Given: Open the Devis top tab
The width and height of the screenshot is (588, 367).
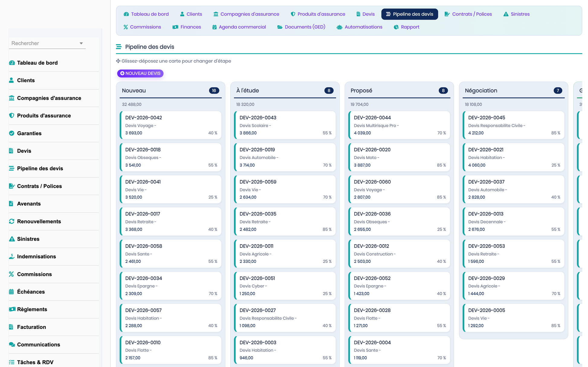Looking at the screenshot, I should (365, 14).
